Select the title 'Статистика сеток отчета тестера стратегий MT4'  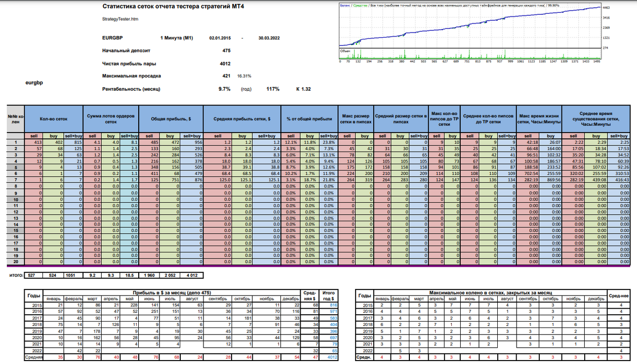[173, 6]
